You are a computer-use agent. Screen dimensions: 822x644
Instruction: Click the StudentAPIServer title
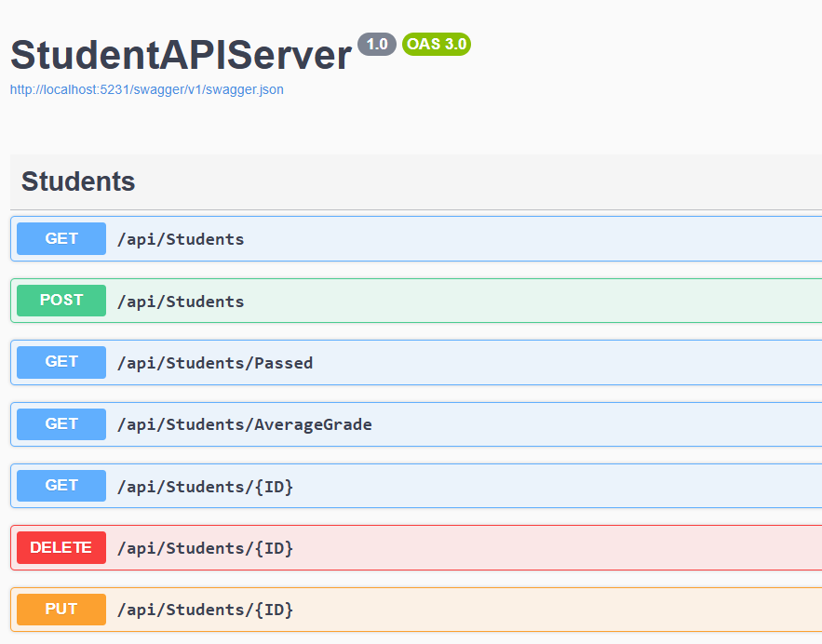coord(181,56)
